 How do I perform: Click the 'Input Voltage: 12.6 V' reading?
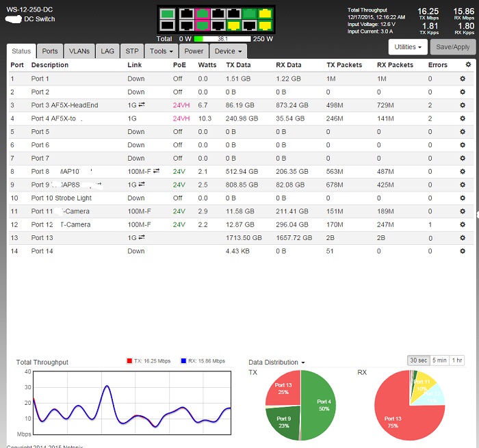tap(371, 24)
